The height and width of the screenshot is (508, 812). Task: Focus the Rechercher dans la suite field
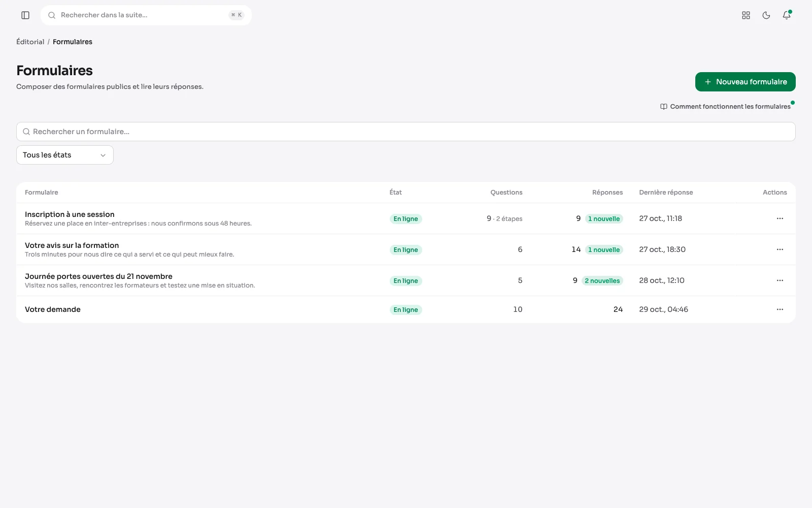click(x=146, y=15)
